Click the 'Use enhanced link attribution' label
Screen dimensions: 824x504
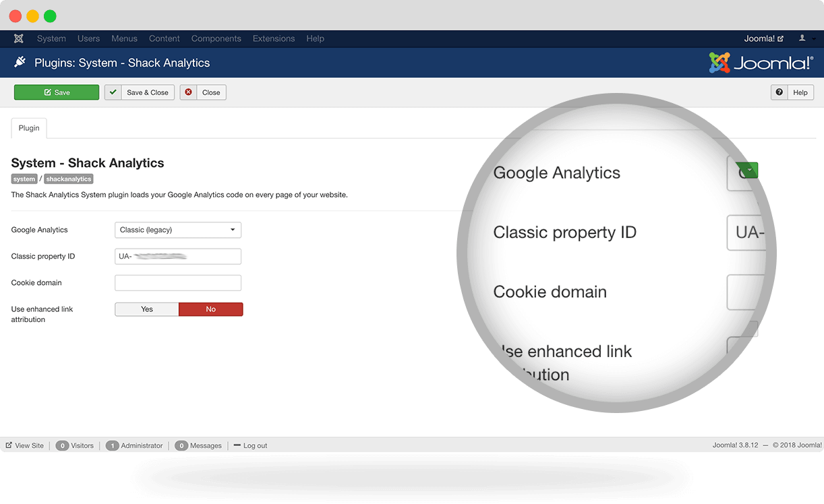point(42,314)
